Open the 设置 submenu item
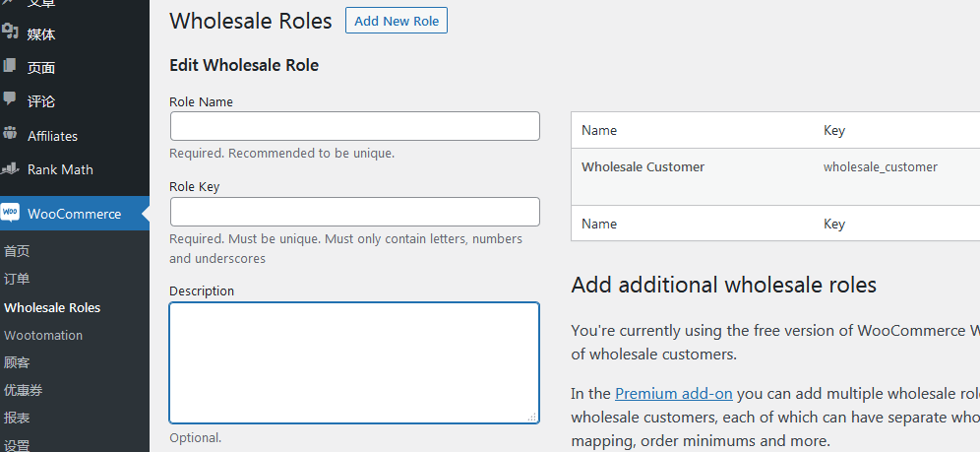 coord(17,444)
